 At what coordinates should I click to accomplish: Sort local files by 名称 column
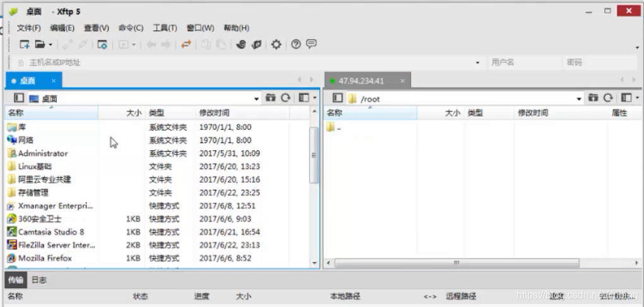click(52, 113)
